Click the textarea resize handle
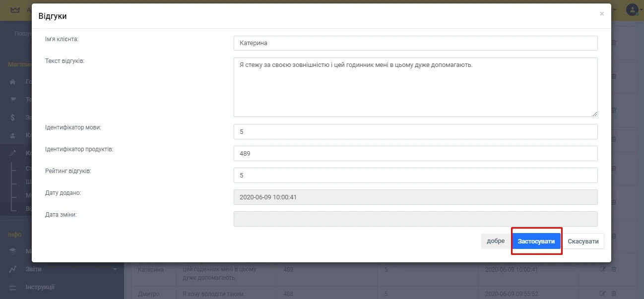Image resolution: width=644 pixels, height=299 pixels. pyautogui.click(x=594, y=114)
